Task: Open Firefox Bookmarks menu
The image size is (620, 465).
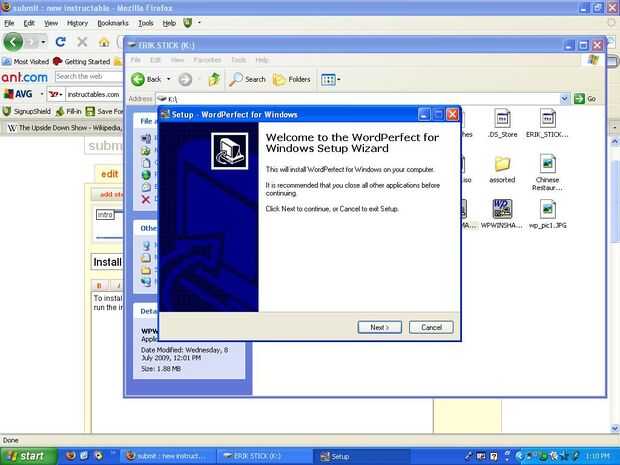Action: click(113, 23)
